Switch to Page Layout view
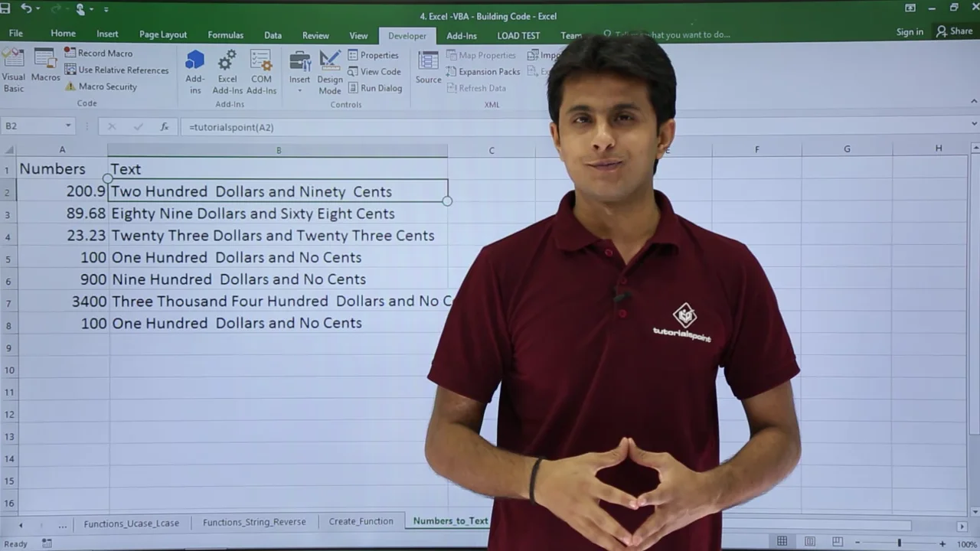 tap(810, 542)
